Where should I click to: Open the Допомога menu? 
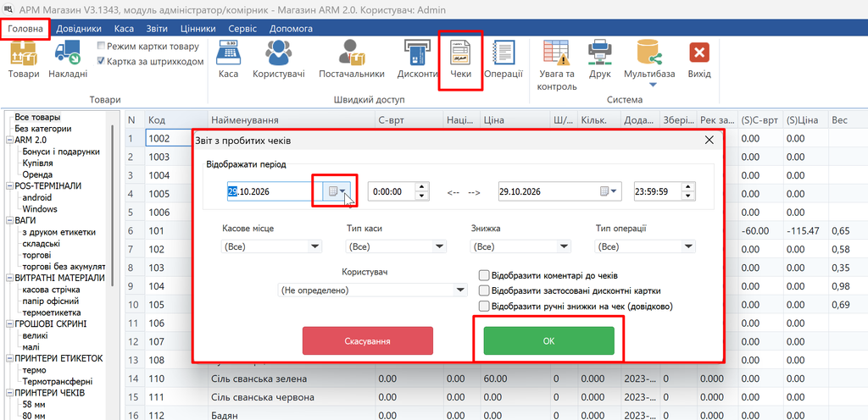291,29
